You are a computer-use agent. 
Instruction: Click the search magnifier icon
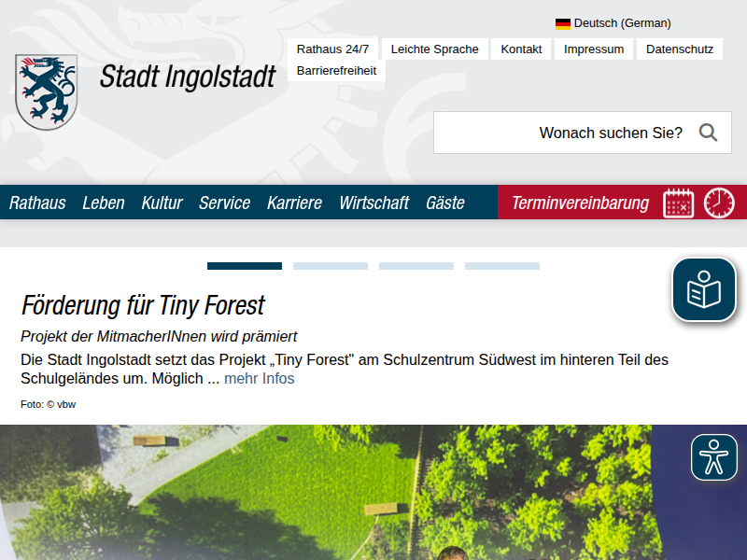point(711,133)
